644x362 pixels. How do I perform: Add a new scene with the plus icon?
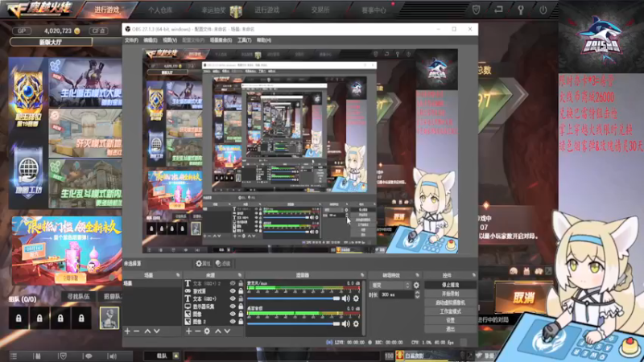(x=127, y=331)
